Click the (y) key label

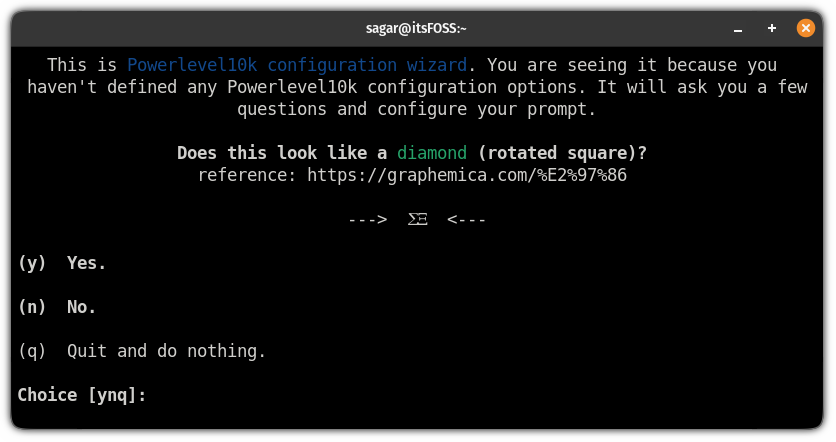click(x=32, y=263)
